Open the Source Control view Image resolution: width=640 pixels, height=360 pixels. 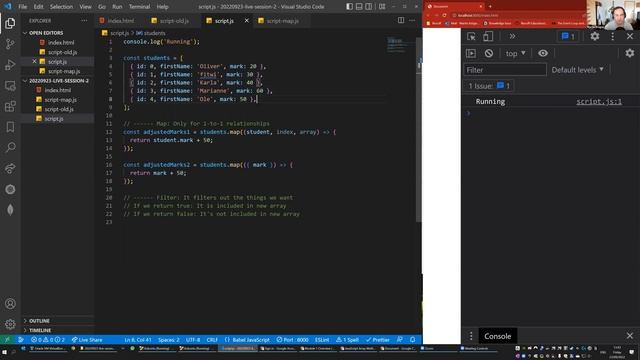pos(10,44)
